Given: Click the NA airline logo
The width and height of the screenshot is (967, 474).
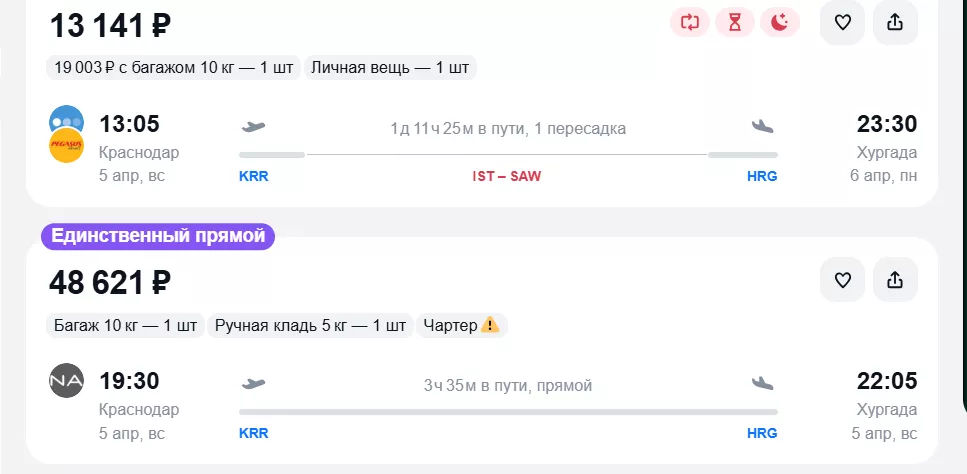Looking at the screenshot, I should pyautogui.click(x=66, y=381).
